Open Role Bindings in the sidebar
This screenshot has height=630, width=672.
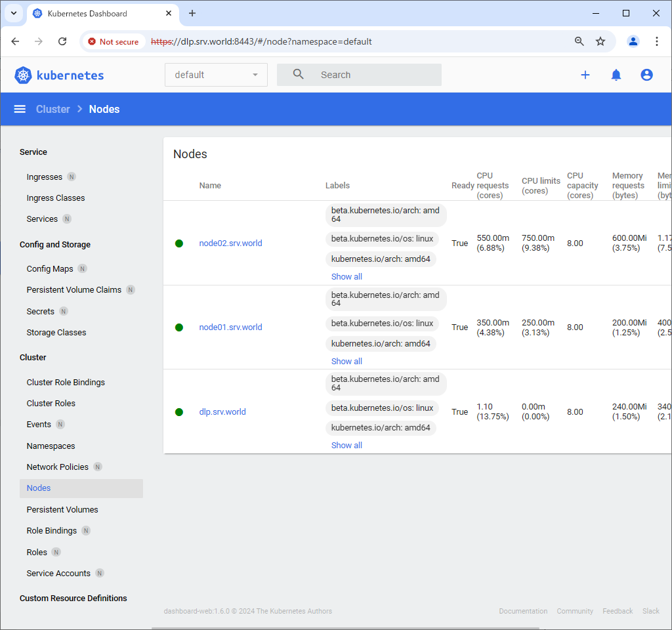[51, 530]
